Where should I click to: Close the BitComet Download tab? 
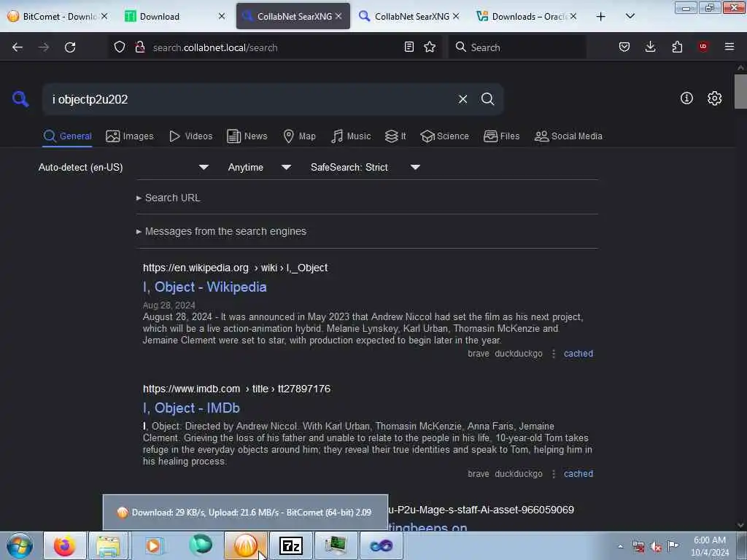click(x=104, y=16)
